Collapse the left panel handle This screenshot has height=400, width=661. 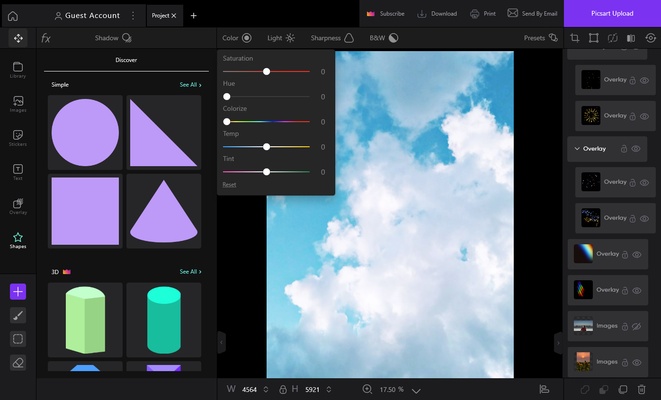[221, 342]
